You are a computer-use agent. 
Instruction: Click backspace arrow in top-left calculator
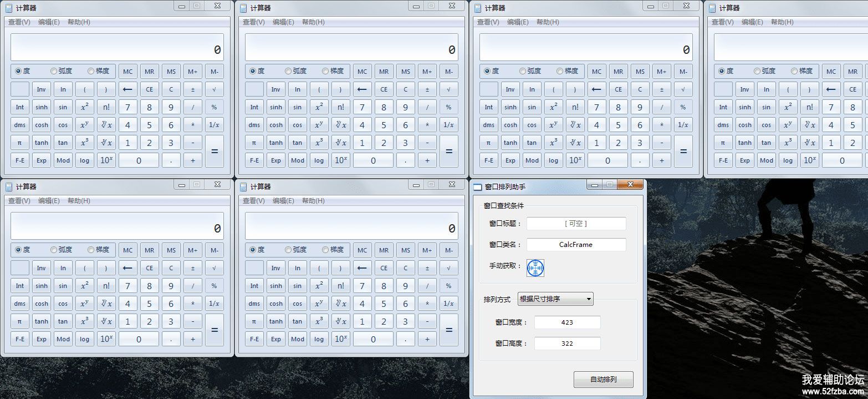pos(127,89)
